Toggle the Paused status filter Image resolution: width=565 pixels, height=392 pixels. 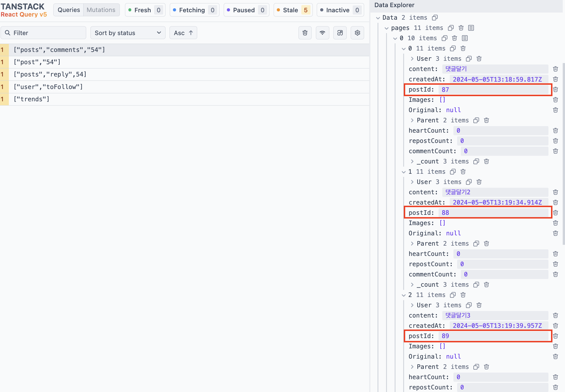click(x=247, y=10)
